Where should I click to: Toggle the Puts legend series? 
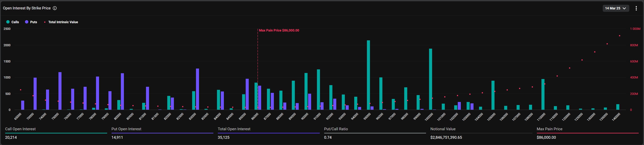(x=31, y=22)
